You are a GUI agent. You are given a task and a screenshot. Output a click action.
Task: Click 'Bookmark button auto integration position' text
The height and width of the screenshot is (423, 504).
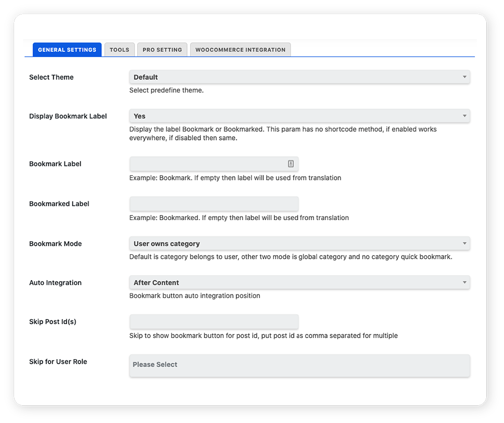click(x=195, y=296)
